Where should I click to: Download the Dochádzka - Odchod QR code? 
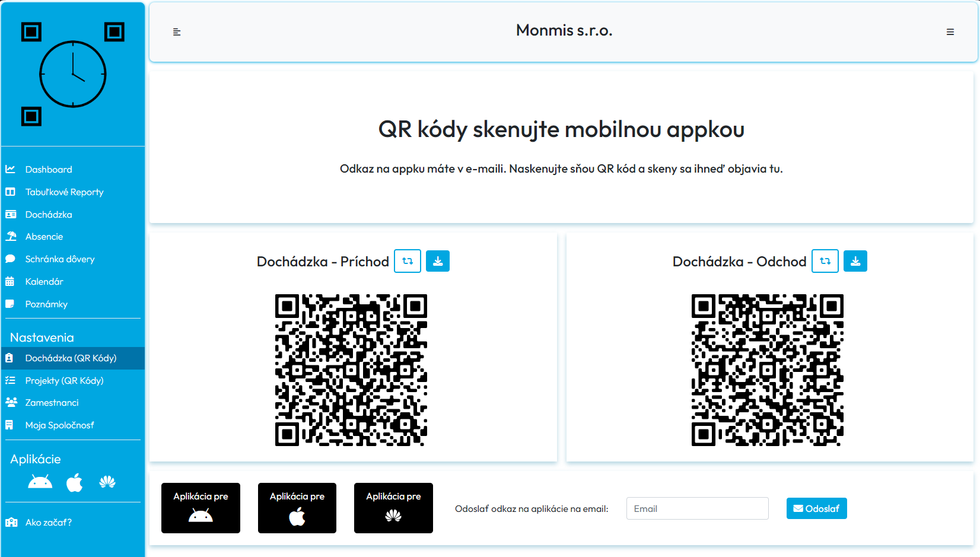point(855,261)
